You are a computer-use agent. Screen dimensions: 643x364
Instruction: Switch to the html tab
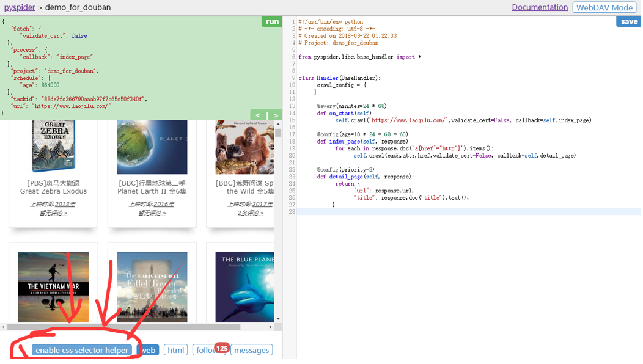pyautogui.click(x=176, y=350)
